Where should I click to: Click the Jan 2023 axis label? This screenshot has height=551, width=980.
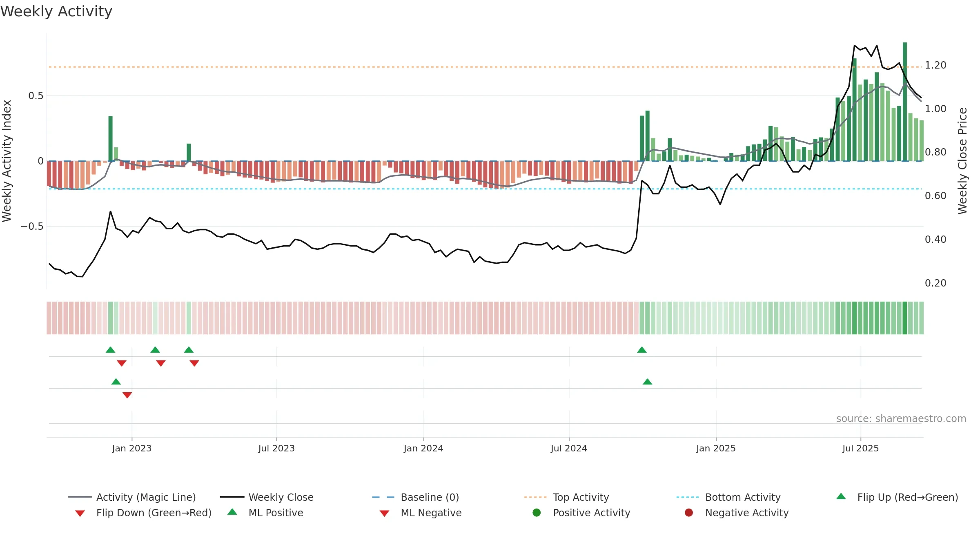click(132, 449)
